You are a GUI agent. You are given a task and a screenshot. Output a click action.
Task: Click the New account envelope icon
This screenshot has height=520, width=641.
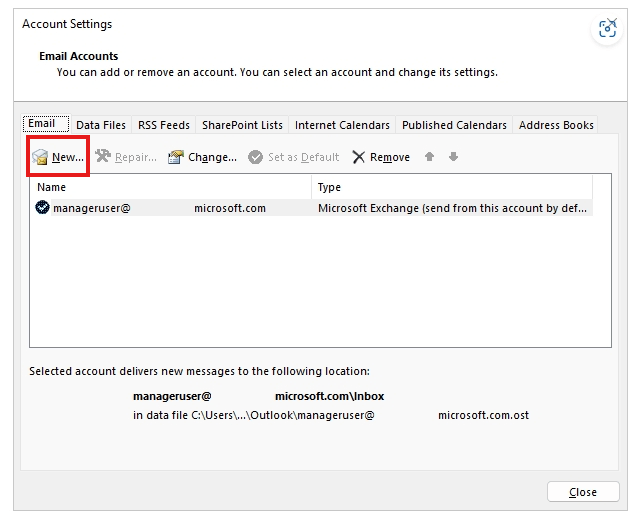tap(40, 157)
